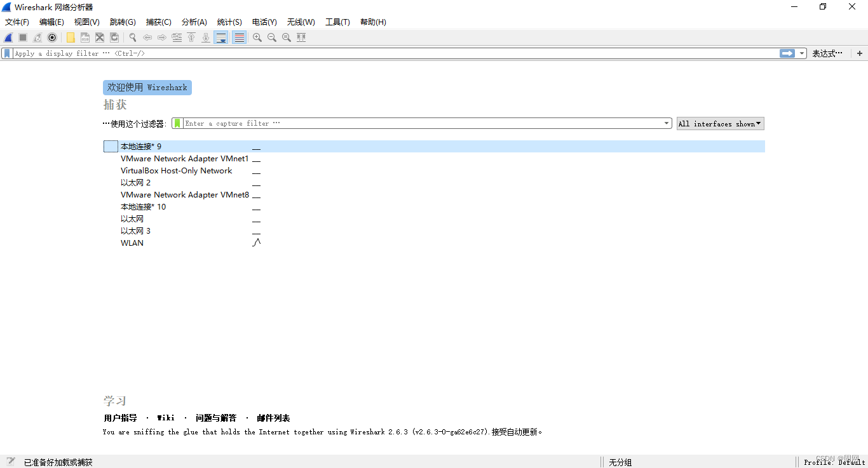Open the Wiki link
Viewport: 868px width, 468px height.
[166, 418]
